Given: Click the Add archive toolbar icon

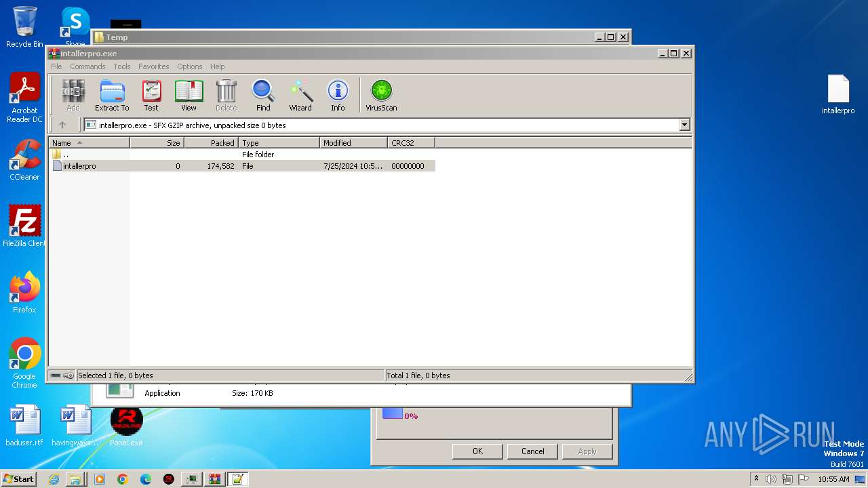Looking at the screenshot, I should [73, 95].
